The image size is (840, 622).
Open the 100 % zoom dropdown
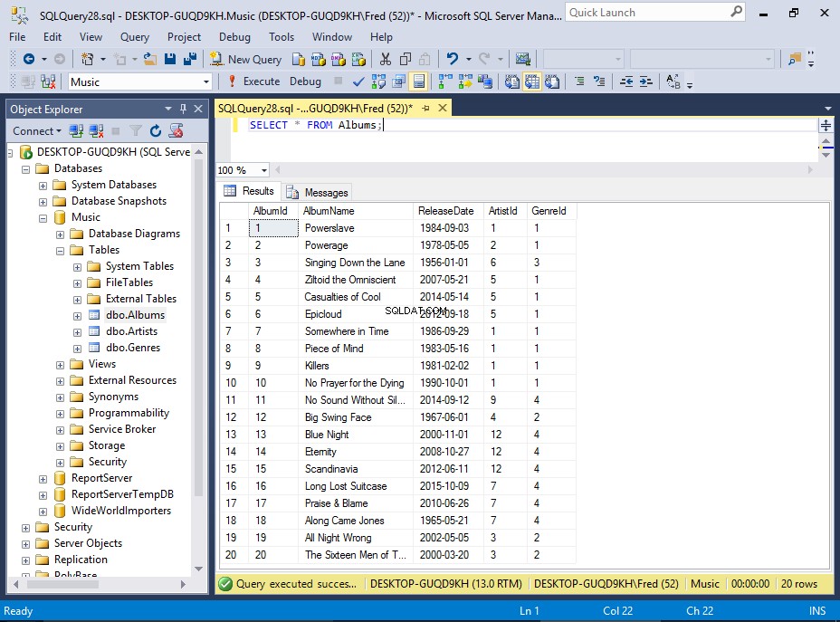click(264, 170)
